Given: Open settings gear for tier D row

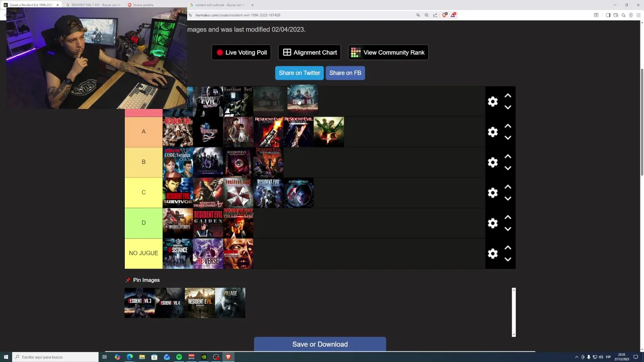Looking at the screenshot, I should pyautogui.click(x=493, y=223).
